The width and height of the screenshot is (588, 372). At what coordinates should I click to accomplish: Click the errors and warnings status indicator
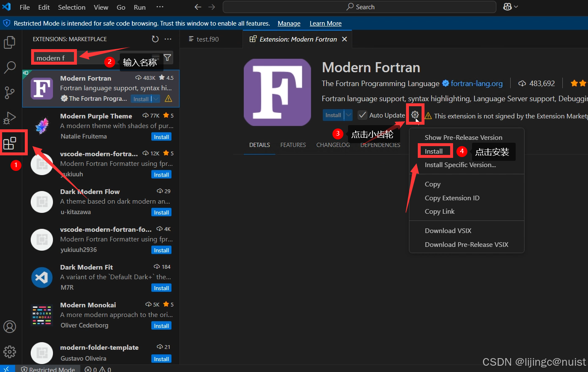(98, 369)
